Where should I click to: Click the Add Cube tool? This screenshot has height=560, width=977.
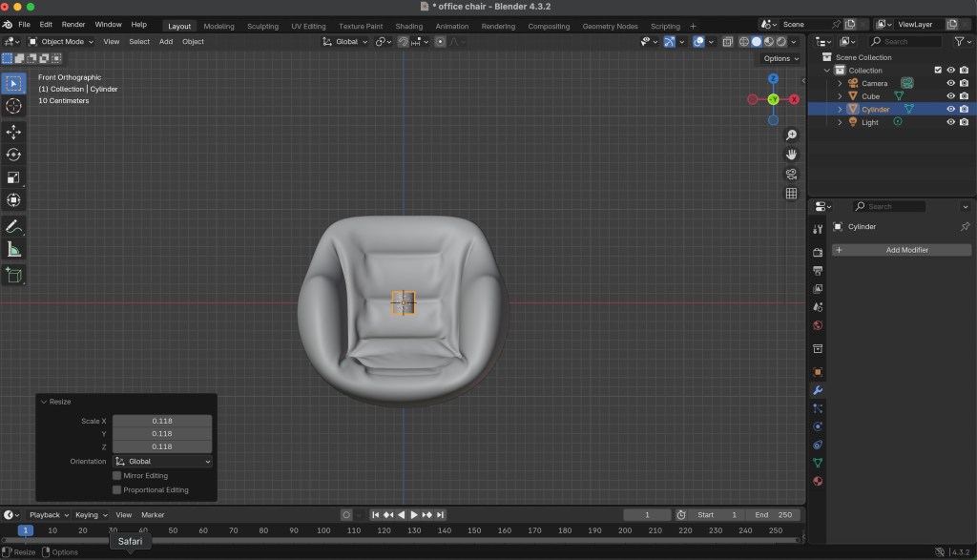tap(13, 275)
